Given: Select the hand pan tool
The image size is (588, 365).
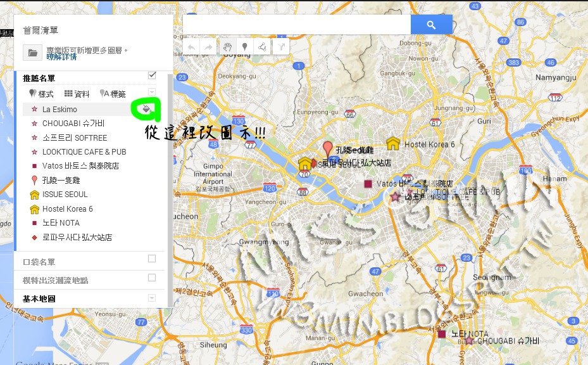Looking at the screenshot, I should (227, 47).
